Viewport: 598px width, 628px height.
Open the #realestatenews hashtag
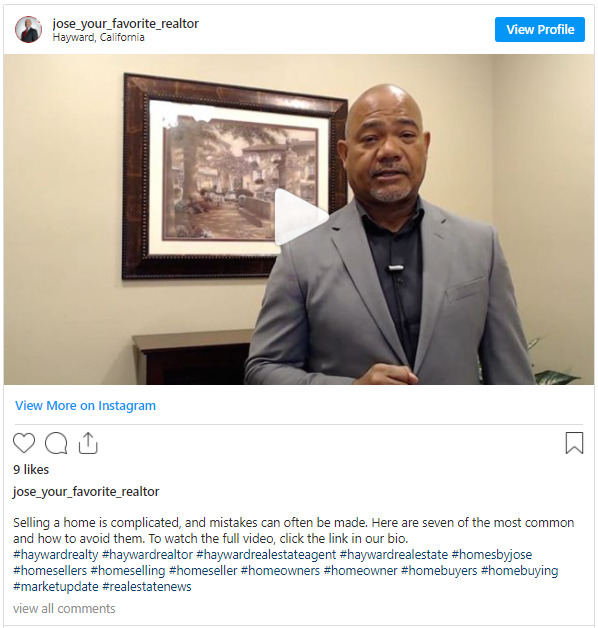[147, 587]
